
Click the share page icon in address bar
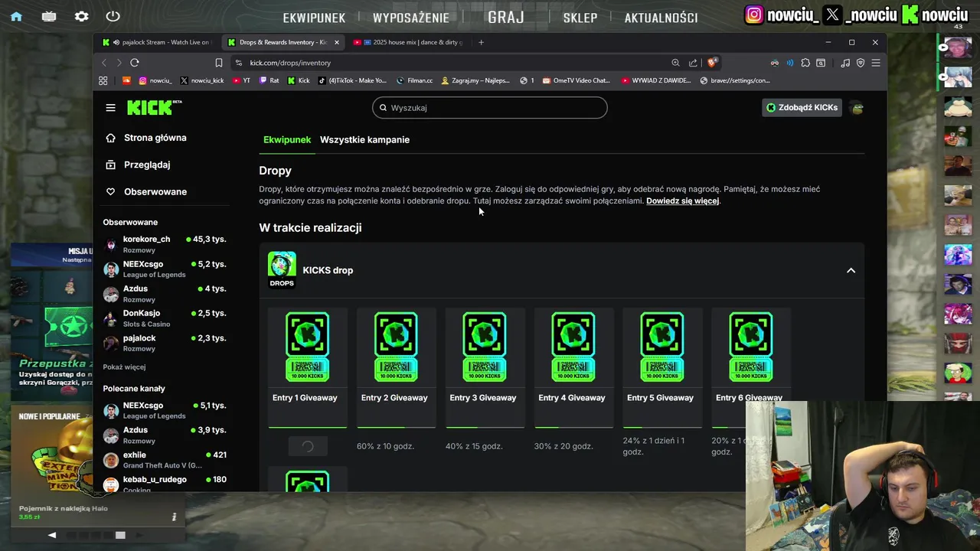pos(693,63)
